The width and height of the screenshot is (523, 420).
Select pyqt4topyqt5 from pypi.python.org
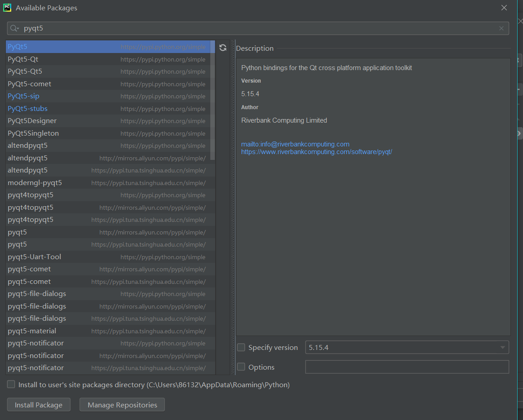111,195
